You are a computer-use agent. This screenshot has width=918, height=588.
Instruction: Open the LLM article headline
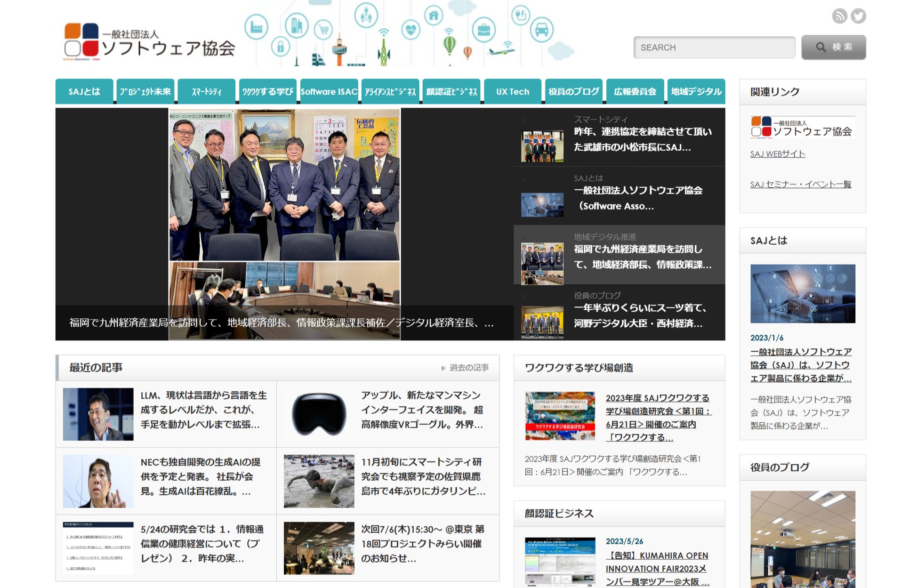[203, 410]
